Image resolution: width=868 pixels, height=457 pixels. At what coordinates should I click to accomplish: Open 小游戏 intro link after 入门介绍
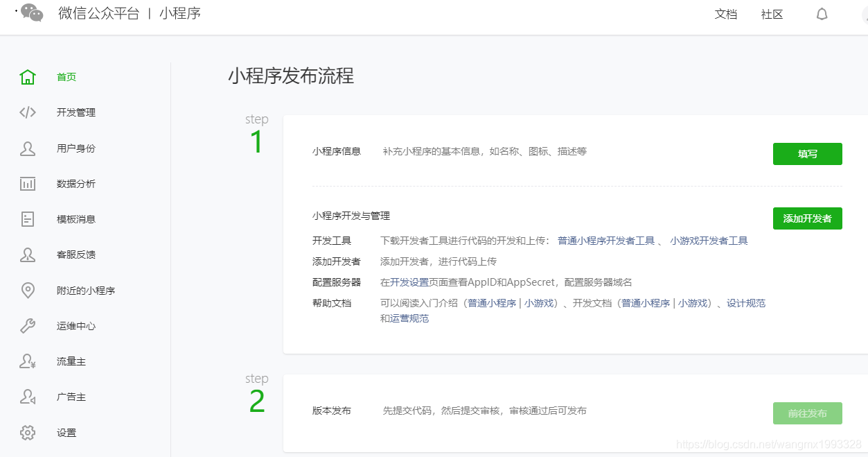coord(538,303)
